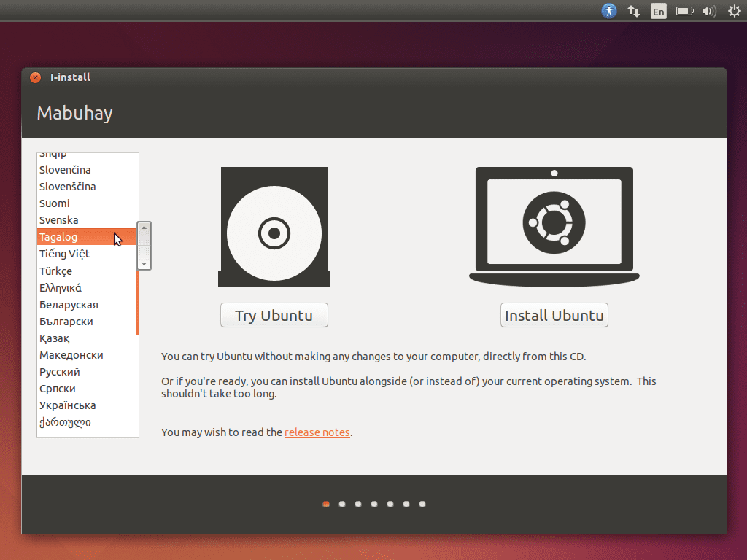
Task: Select Македонски in the language list
Action: [x=87, y=355]
